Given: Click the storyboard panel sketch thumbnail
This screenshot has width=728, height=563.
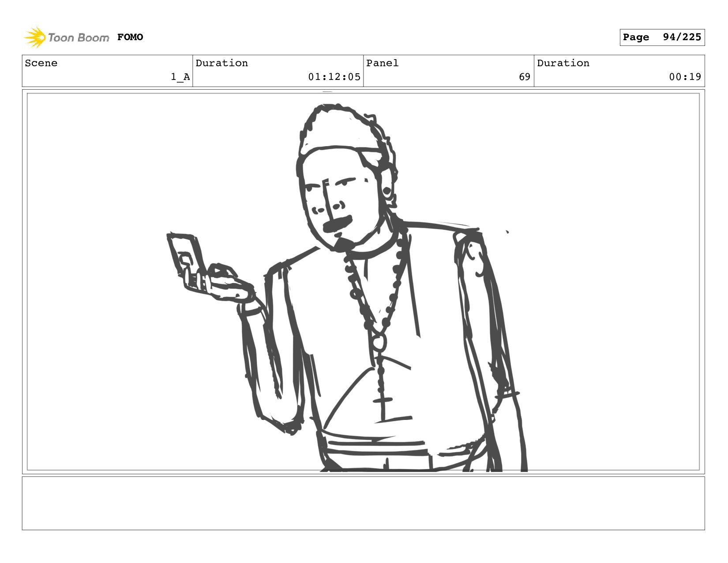Looking at the screenshot, I should [x=363, y=282].
